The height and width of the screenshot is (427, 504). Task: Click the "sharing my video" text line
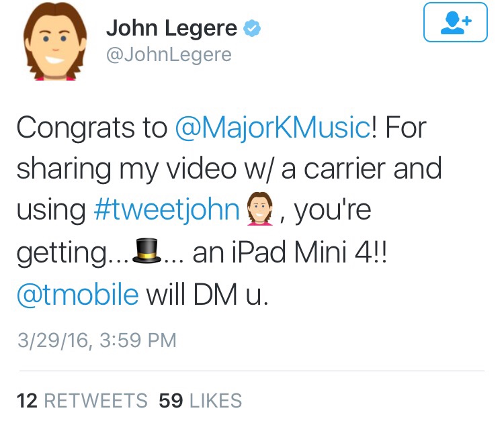126,169
